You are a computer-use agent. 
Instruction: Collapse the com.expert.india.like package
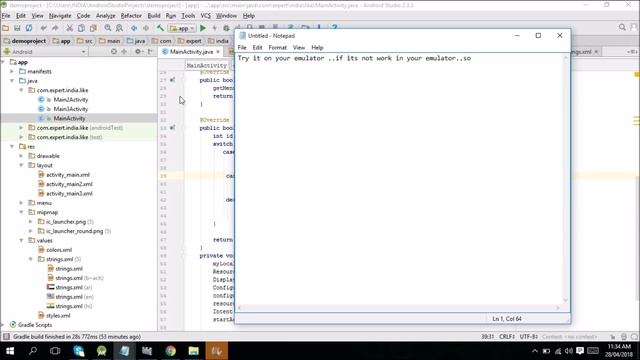pyautogui.click(x=21, y=90)
